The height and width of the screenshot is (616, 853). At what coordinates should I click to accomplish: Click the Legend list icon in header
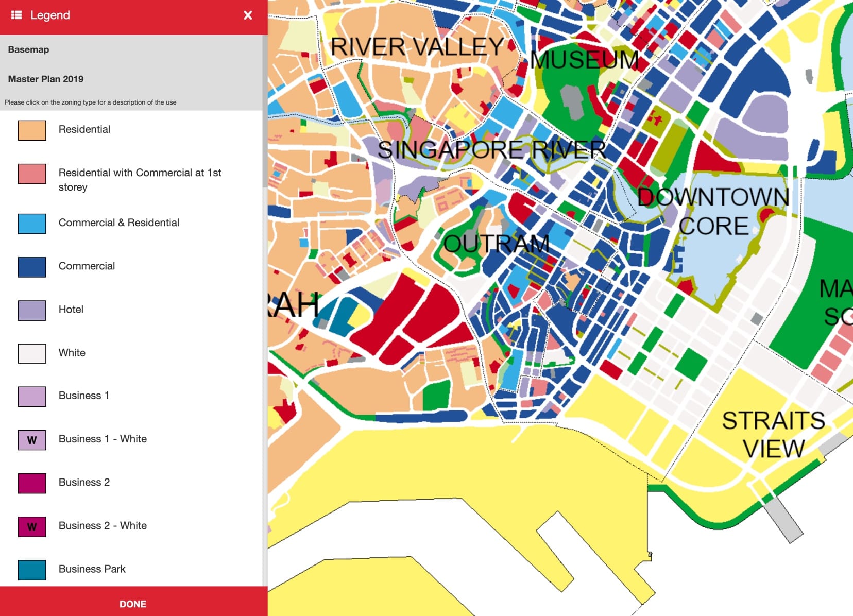[x=16, y=15]
